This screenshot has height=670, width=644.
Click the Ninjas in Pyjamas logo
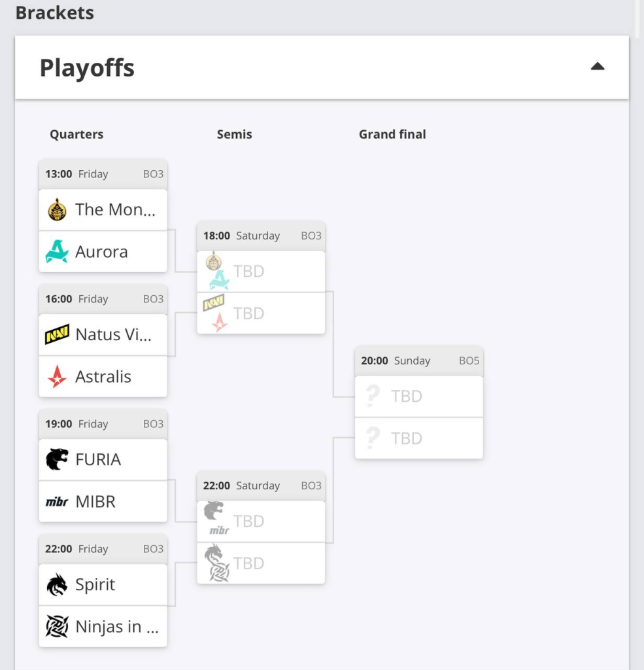[x=58, y=626]
